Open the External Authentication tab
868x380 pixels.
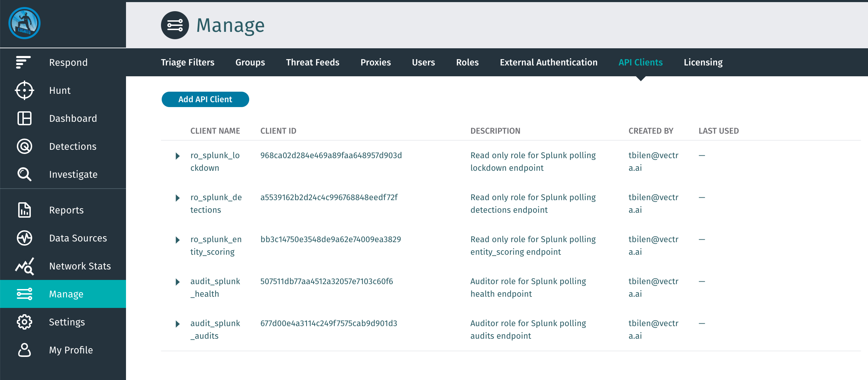coord(548,62)
